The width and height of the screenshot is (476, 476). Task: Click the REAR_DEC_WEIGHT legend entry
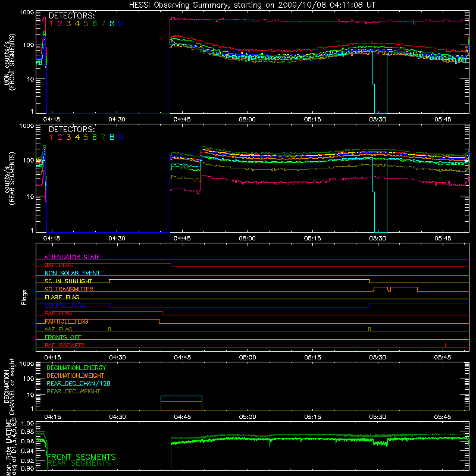[x=73, y=392]
